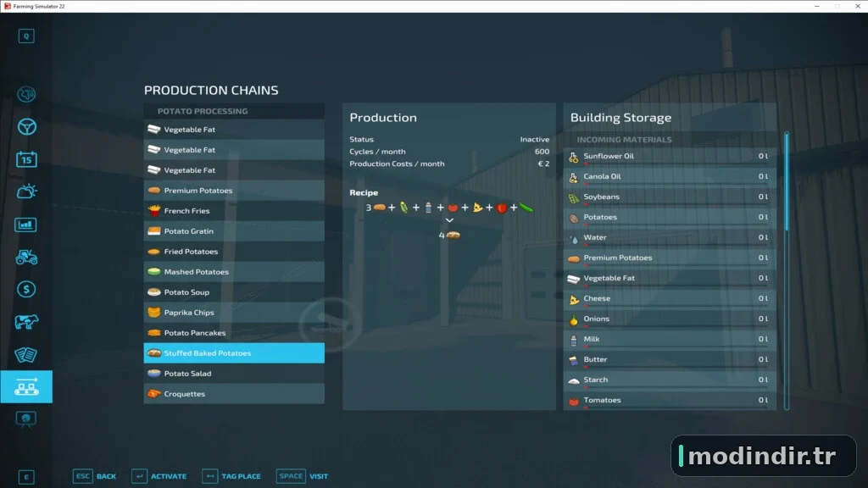The height and width of the screenshot is (488, 868).
Task: Select the first Vegetable Fat production
Action: coord(234,130)
